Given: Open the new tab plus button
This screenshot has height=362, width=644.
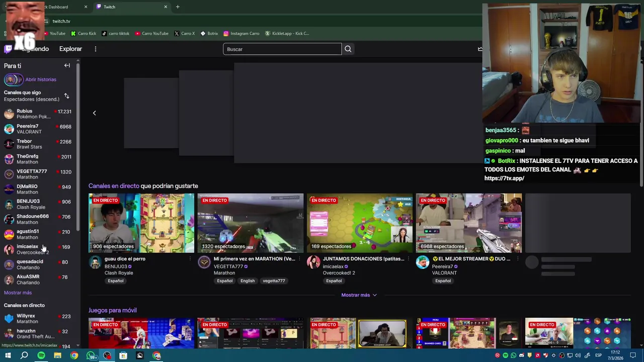Looking at the screenshot, I should [178, 7].
